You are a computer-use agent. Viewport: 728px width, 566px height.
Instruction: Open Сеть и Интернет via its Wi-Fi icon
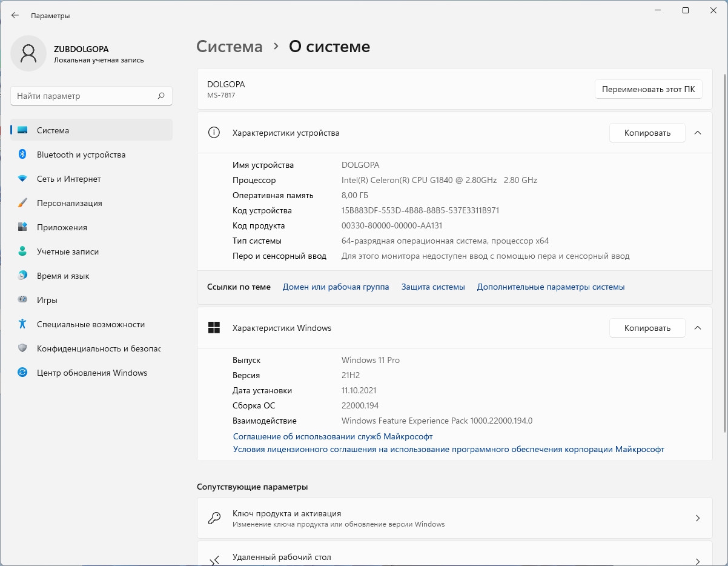click(22, 179)
